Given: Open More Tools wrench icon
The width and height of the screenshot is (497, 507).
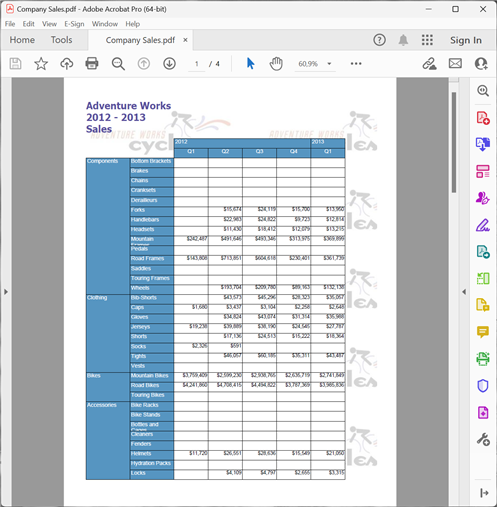Looking at the screenshot, I should pos(483,439).
